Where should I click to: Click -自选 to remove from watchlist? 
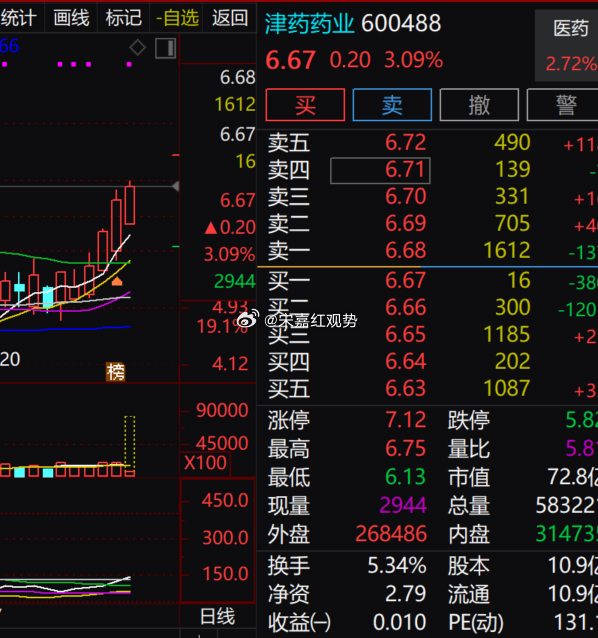click(x=177, y=18)
